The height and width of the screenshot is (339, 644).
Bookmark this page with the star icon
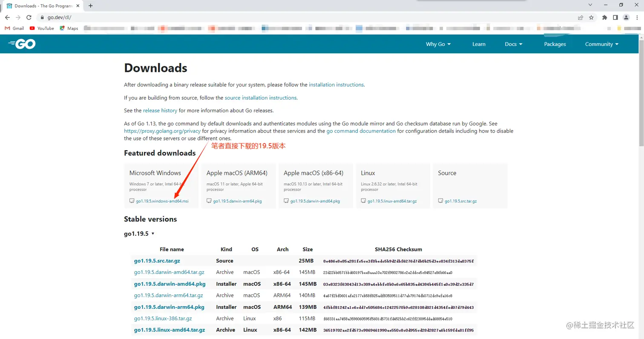[x=591, y=17]
